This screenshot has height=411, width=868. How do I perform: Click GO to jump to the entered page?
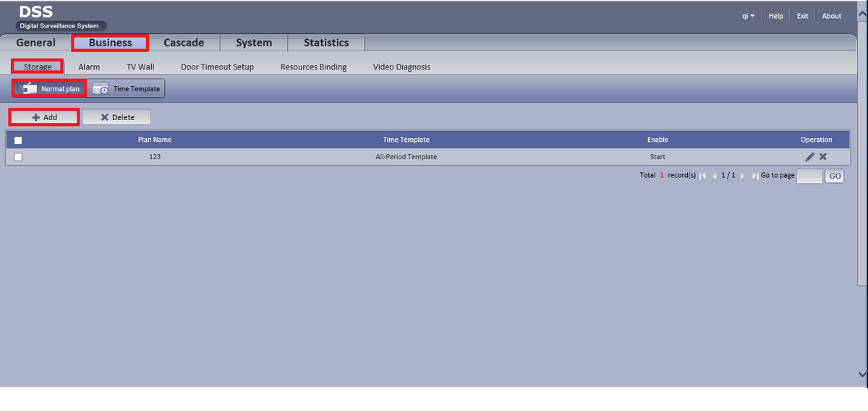click(834, 176)
